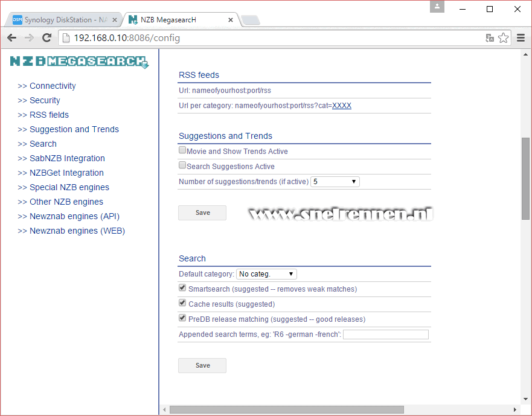Save the Search settings

pyautogui.click(x=202, y=365)
